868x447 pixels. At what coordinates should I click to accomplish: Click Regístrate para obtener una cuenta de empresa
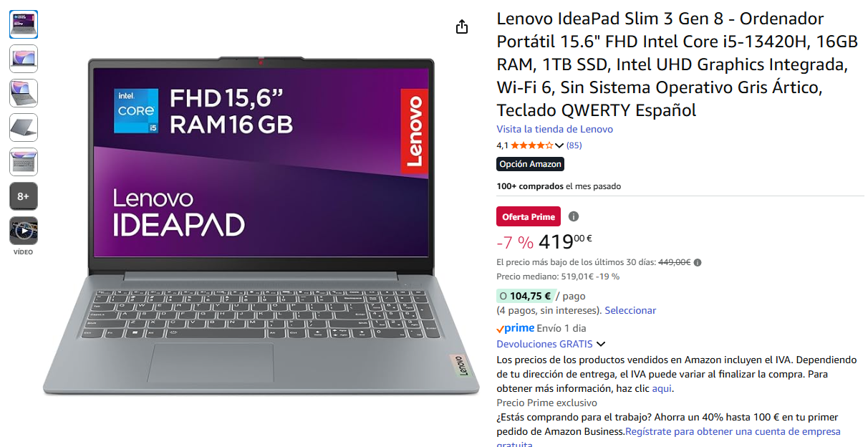point(733,431)
